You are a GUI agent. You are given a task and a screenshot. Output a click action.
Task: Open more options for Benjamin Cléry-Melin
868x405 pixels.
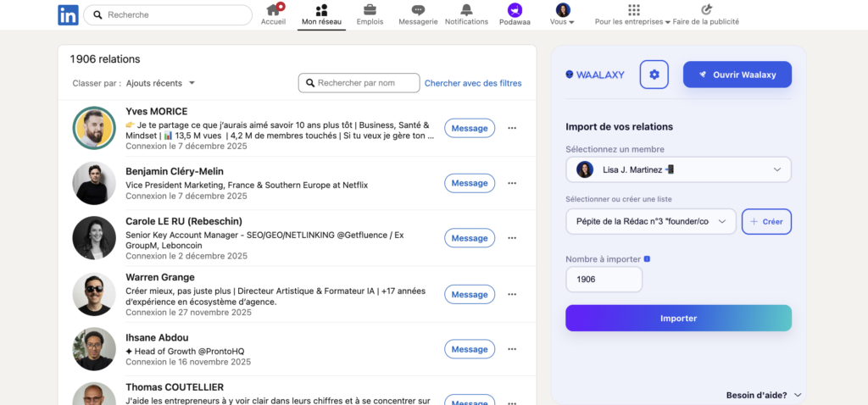(512, 183)
